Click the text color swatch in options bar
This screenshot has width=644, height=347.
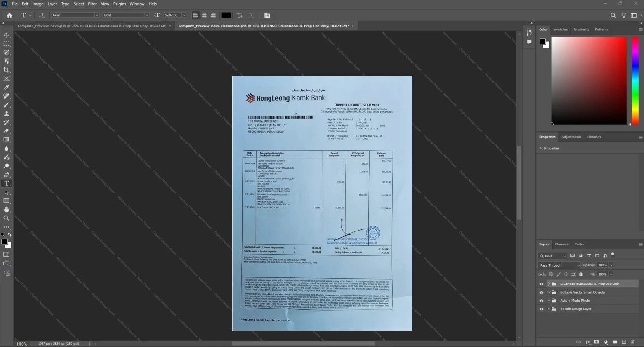226,15
